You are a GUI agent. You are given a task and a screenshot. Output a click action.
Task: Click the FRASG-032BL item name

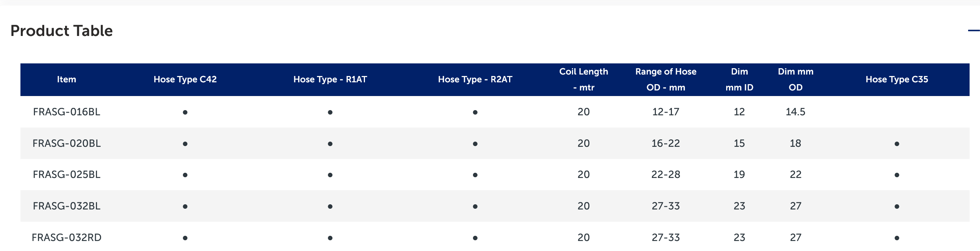pos(67,206)
